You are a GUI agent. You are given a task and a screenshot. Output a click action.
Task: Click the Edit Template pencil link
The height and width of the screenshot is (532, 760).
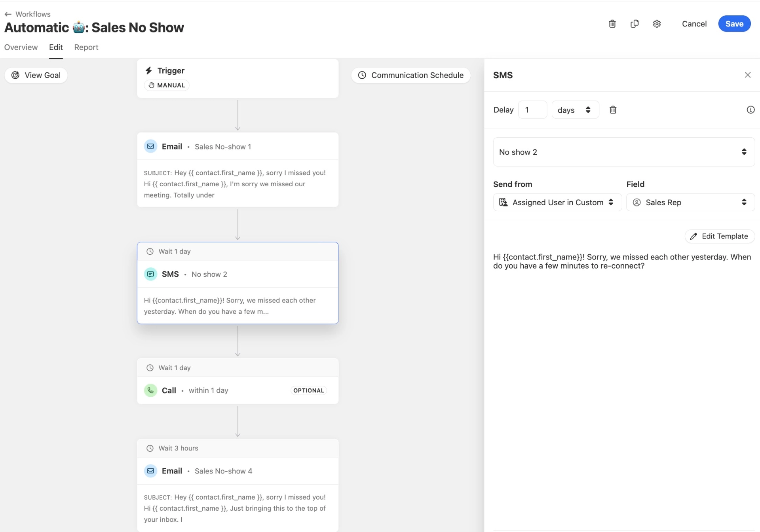719,236
